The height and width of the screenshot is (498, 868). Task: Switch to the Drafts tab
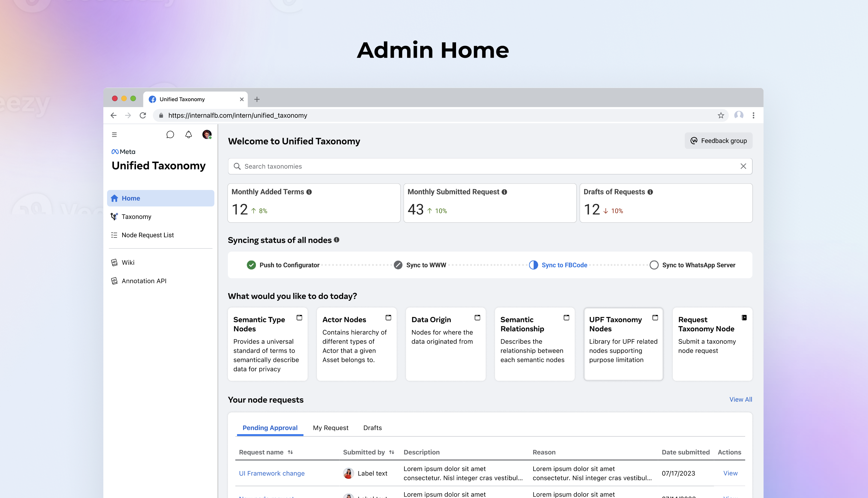(372, 428)
